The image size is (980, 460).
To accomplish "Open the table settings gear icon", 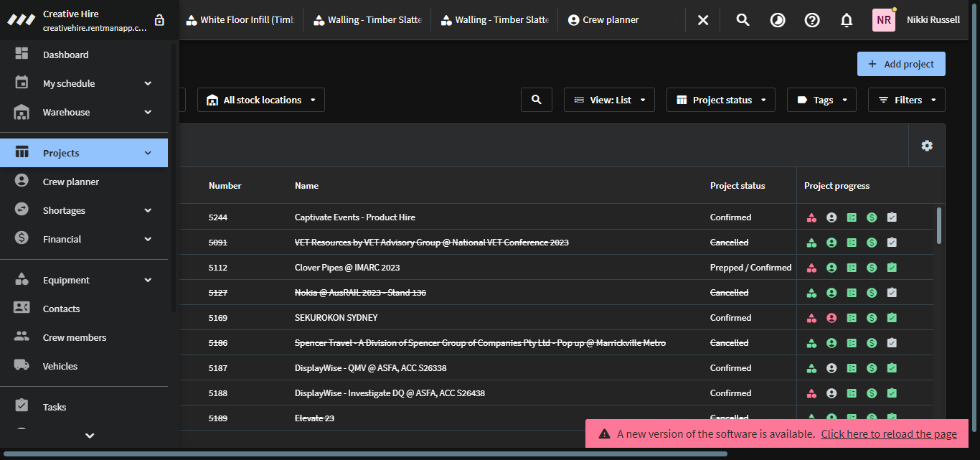I will pyautogui.click(x=927, y=146).
